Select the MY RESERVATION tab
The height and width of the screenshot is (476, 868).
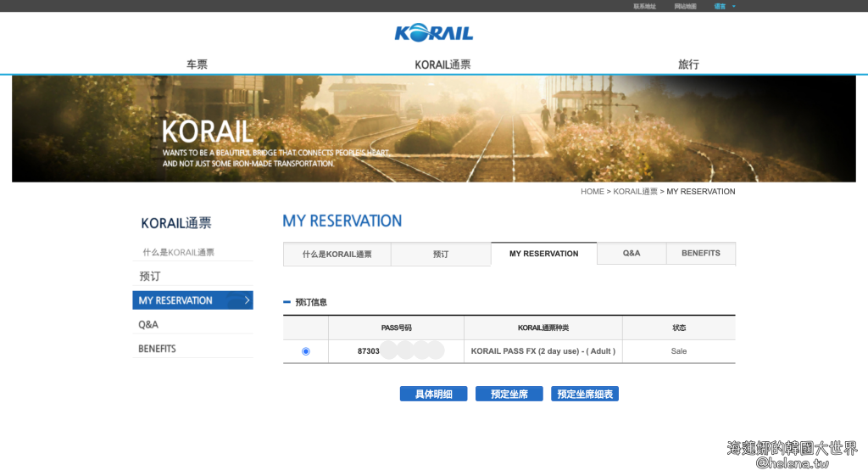[543, 254]
